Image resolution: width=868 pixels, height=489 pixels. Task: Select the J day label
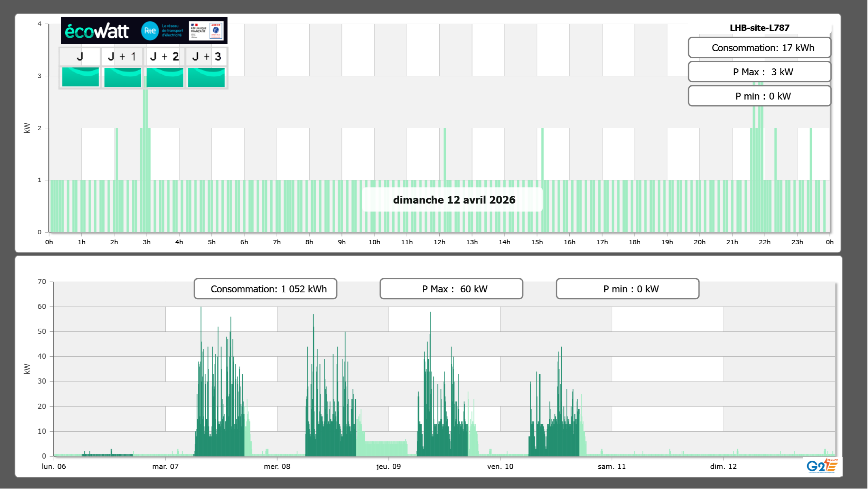coord(80,57)
